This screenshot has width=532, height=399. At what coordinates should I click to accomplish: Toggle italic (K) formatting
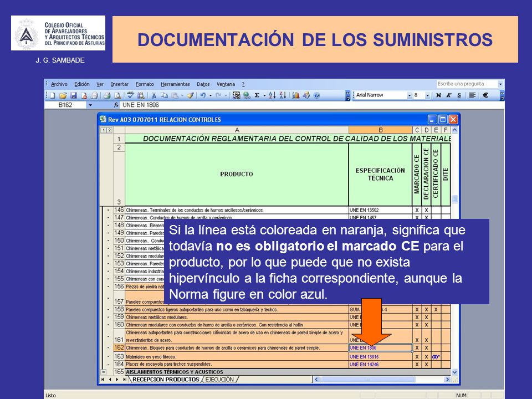click(x=449, y=95)
